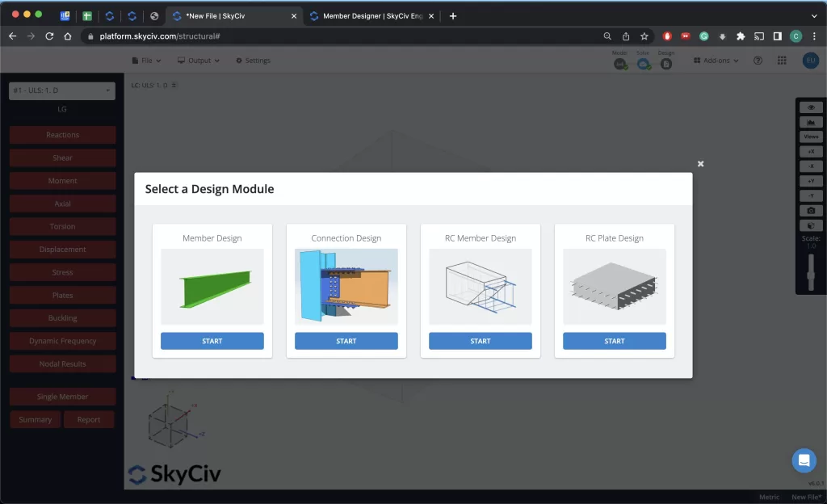
Task: Click the results graph icon in view toolbar
Action: pos(811,122)
